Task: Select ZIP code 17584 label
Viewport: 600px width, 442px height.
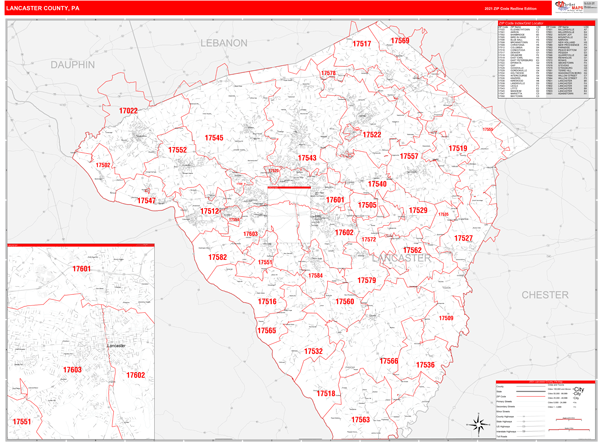Action: click(x=315, y=276)
